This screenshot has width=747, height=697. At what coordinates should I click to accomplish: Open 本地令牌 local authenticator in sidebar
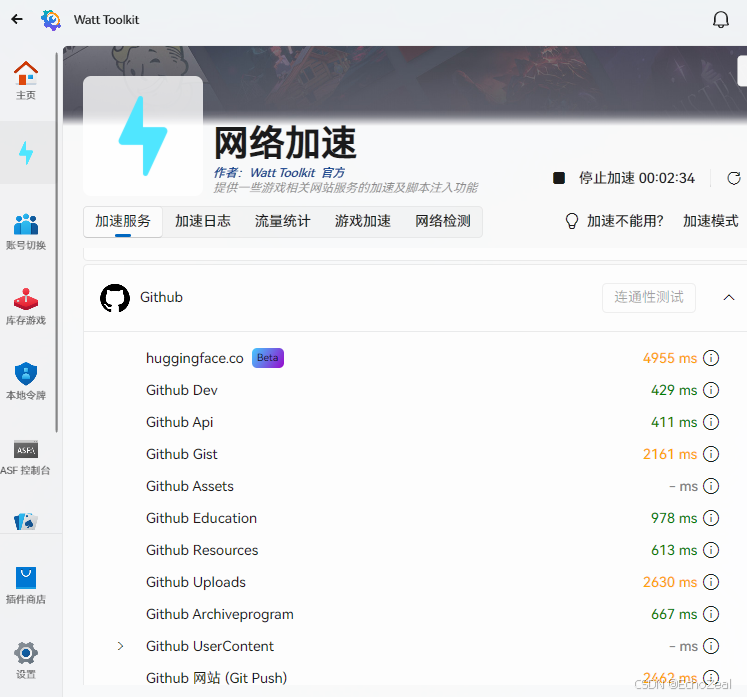tap(26, 382)
